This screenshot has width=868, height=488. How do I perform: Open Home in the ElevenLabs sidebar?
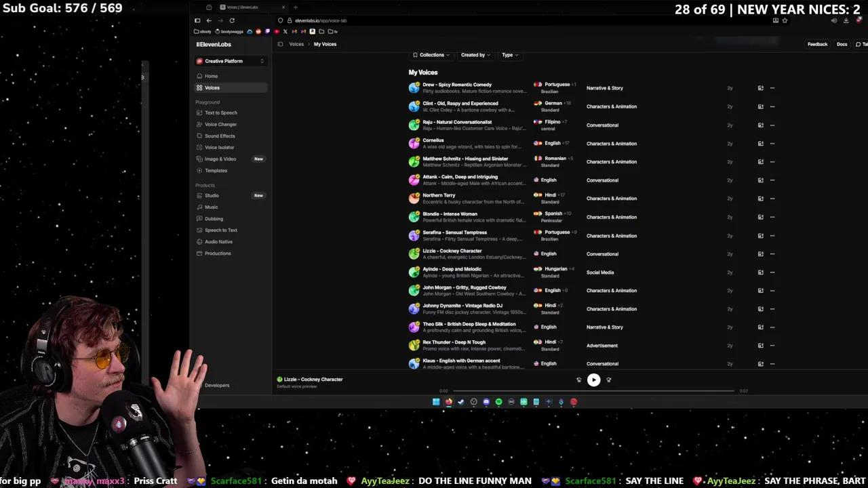[230, 76]
